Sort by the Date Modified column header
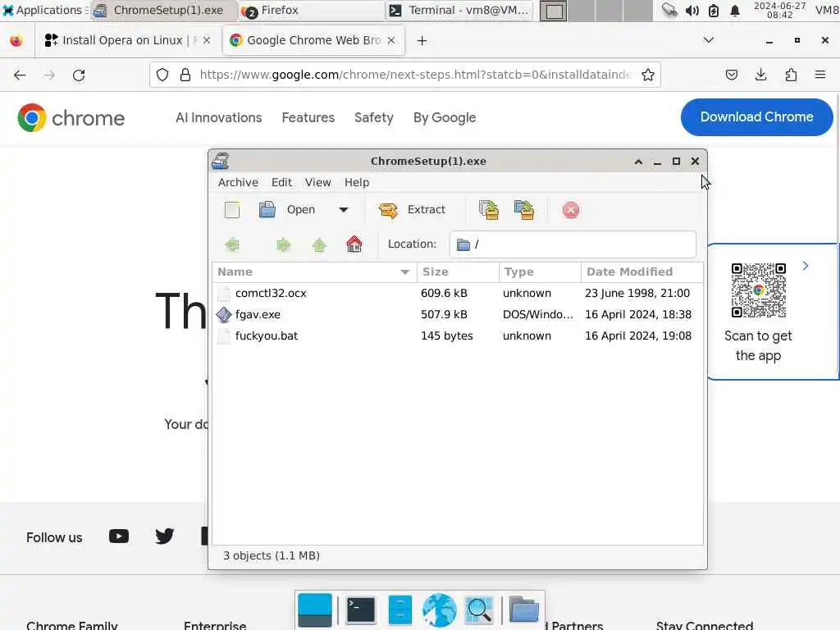Image resolution: width=840 pixels, height=630 pixels. click(x=641, y=272)
